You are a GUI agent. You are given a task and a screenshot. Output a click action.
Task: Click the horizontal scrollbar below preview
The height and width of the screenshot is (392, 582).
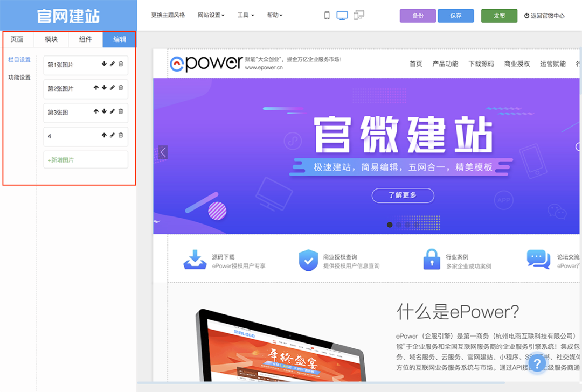[x=321, y=383]
